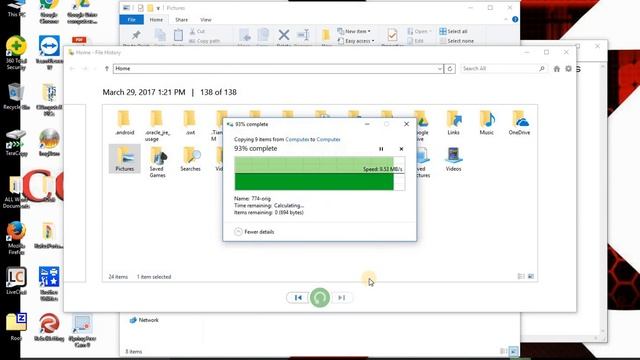
Task: Click the Help icon in Pictures window
Action: point(515,19)
